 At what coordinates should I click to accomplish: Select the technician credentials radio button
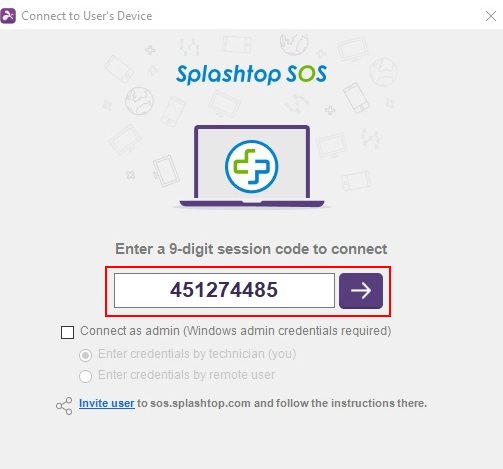tap(85, 355)
